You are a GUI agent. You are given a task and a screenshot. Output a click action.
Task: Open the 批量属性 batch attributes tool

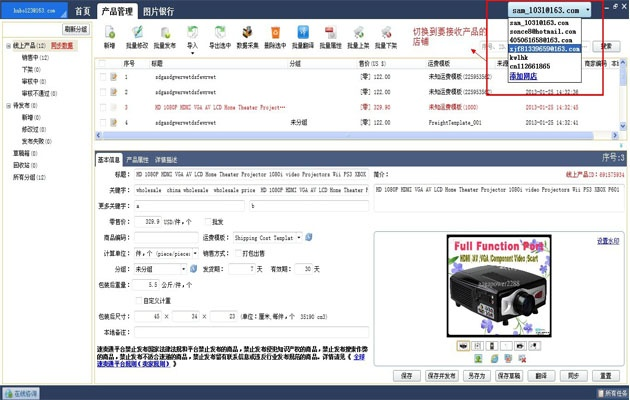point(330,32)
